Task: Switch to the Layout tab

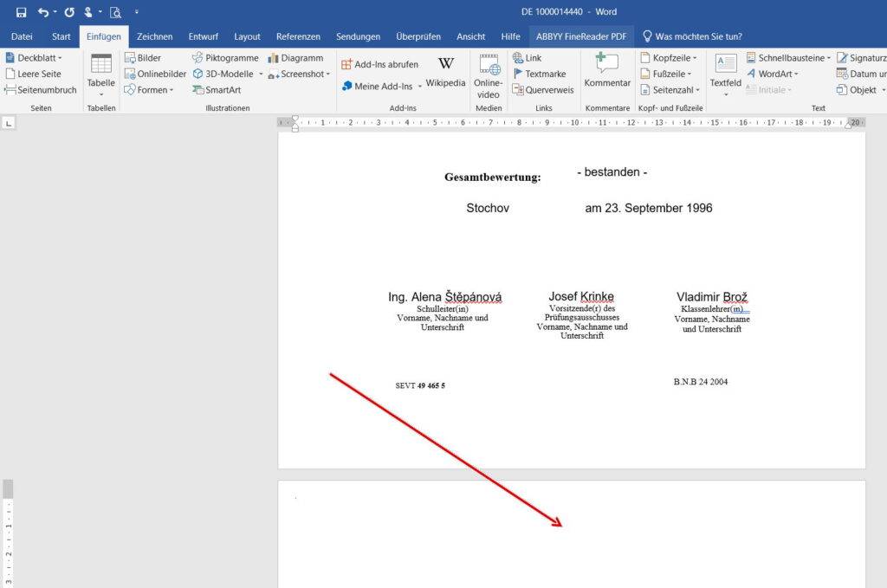Action: click(247, 36)
